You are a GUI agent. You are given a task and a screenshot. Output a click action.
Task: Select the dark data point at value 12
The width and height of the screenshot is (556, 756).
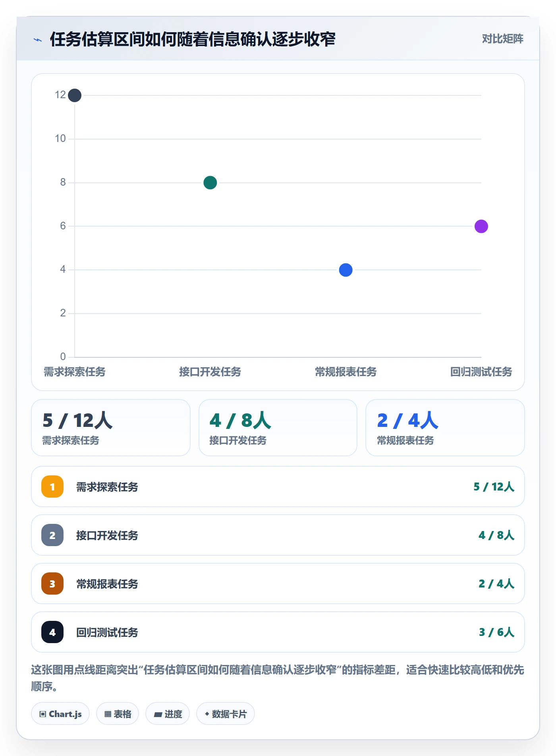pyautogui.click(x=75, y=95)
